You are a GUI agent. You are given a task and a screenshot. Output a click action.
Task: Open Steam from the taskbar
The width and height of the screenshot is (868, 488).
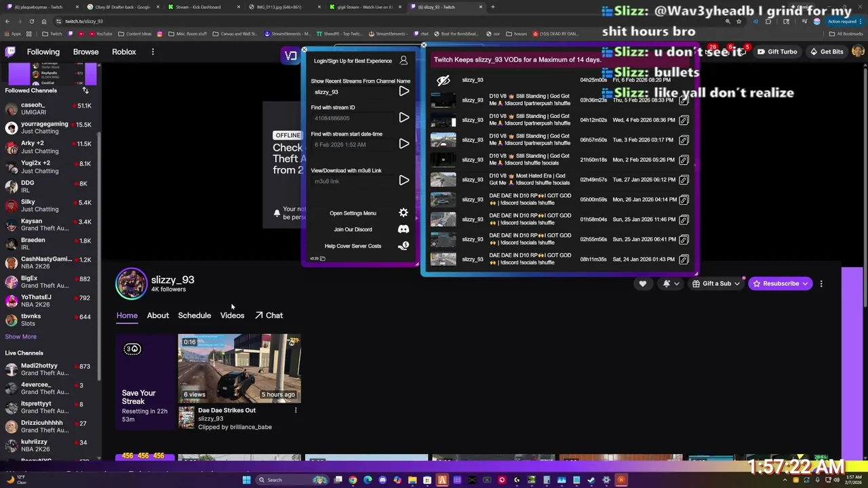coord(591,480)
